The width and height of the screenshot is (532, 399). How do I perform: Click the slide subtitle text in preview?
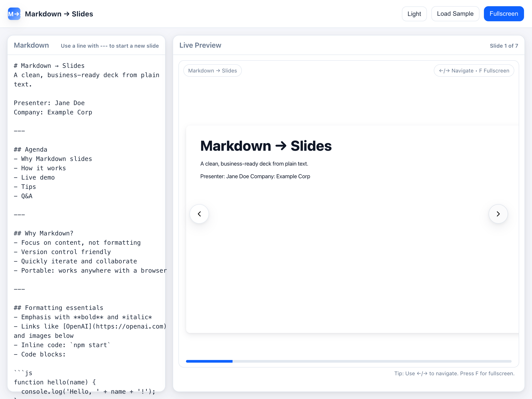(x=254, y=164)
